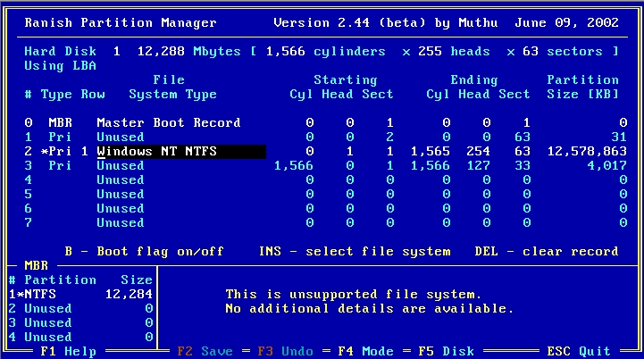Click the partition size 12,578,863 value
This screenshot has height=359, width=644.
[x=588, y=152]
